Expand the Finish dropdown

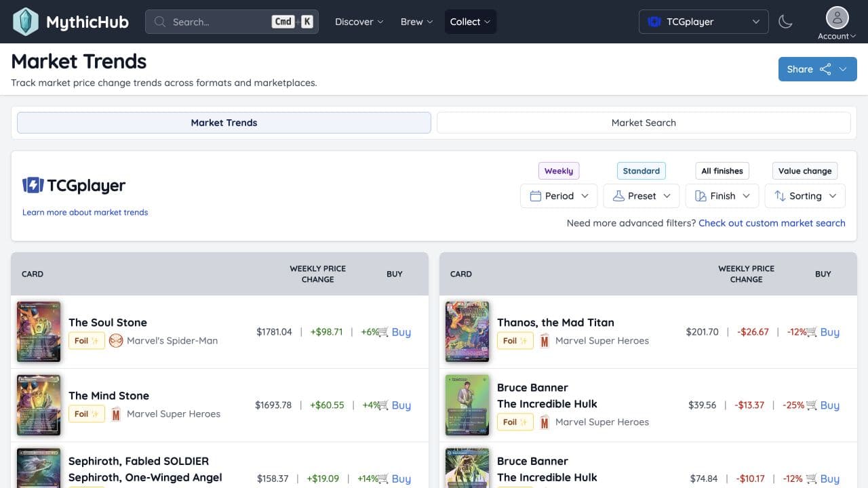point(722,196)
